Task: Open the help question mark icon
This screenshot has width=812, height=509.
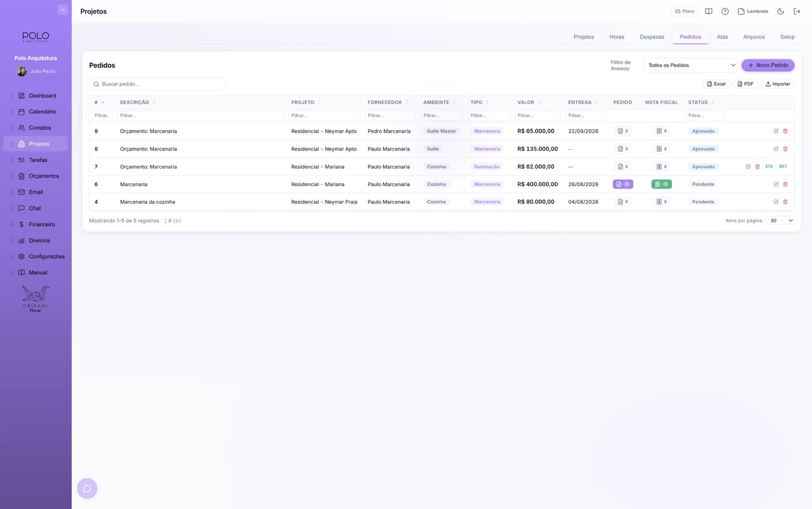Action: 725,12
